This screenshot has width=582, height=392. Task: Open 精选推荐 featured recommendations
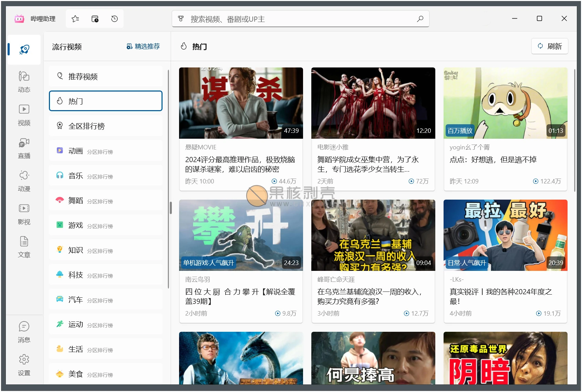click(143, 46)
